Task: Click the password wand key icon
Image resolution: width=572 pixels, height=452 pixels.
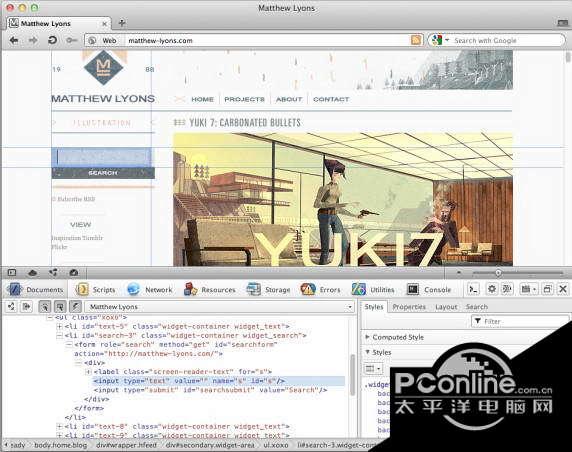Action: click(x=71, y=40)
